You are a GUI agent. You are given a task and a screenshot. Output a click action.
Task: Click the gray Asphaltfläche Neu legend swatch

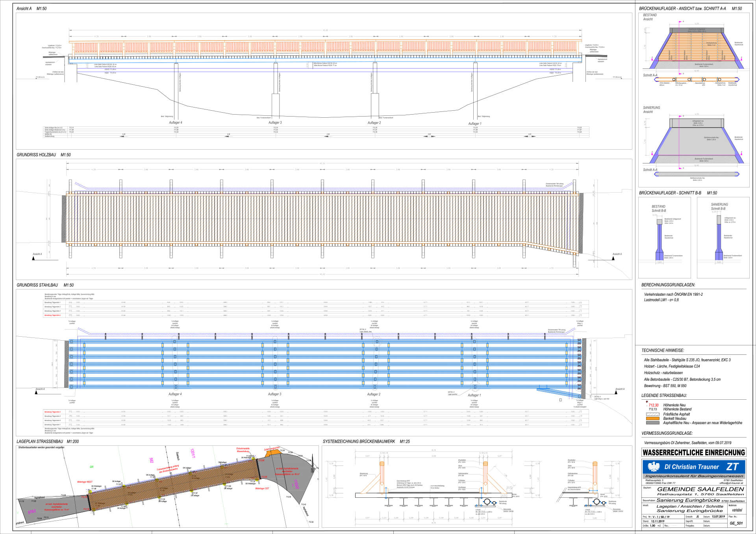click(x=652, y=423)
